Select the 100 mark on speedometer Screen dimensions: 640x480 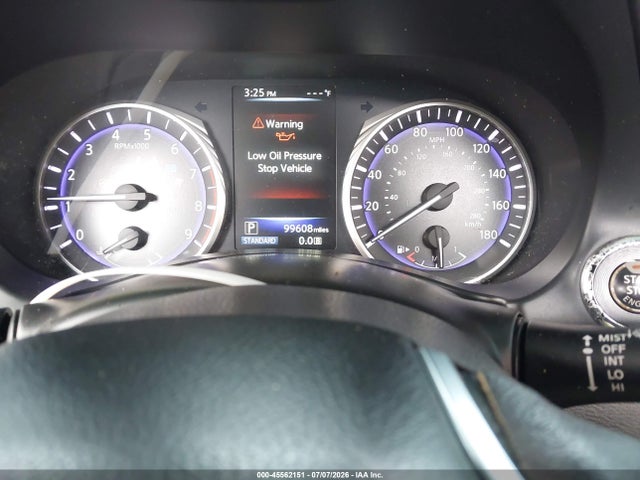coord(454,131)
